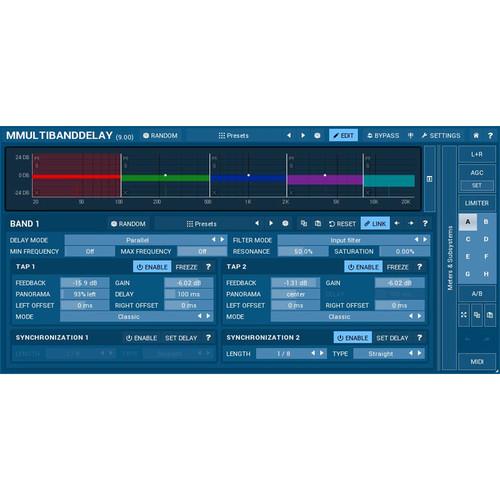This screenshot has height=500, width=500.
Task: Toggle the BYPASS button
Action: (x=383, y=136)
